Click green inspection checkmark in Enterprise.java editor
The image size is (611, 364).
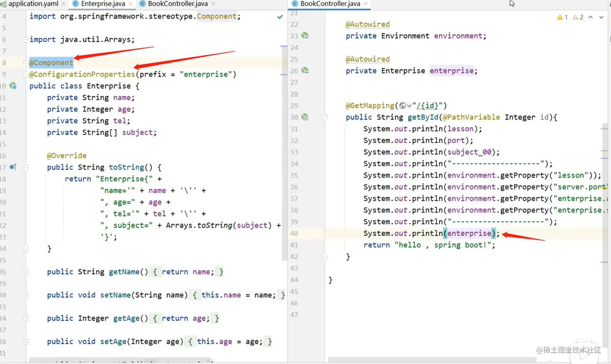(x=280, y=17)
